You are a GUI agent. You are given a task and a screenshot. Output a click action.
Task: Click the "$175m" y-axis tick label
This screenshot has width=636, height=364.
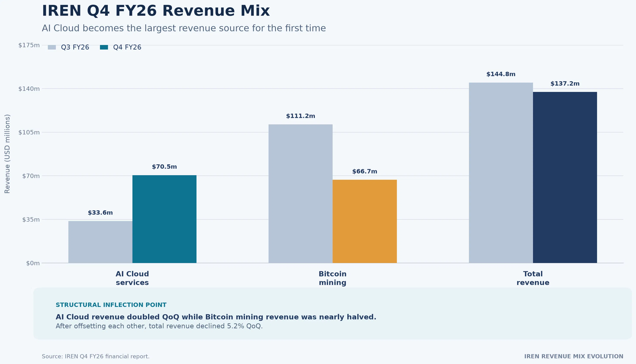click(x=29, y=45)
